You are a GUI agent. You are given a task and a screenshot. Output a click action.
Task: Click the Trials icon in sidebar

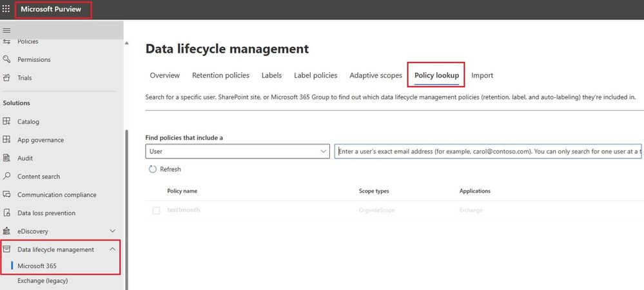(x=7, y=78)
